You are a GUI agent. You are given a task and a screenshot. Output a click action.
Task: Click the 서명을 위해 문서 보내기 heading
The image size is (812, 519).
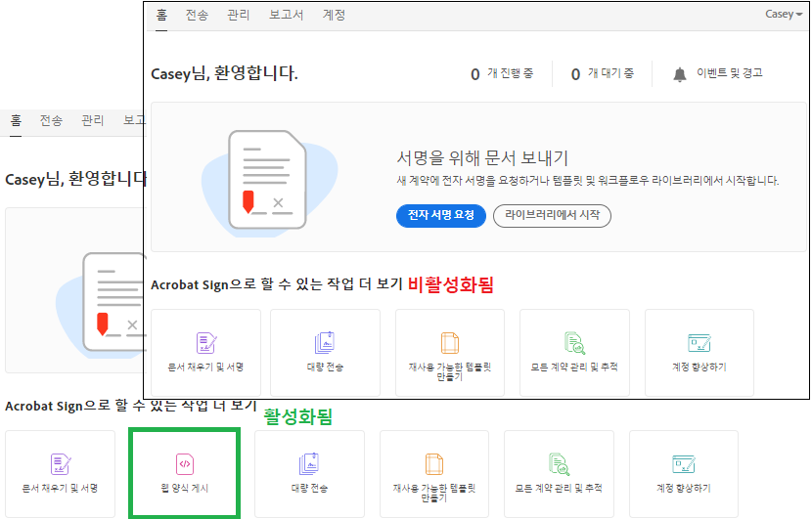[482, 157]
